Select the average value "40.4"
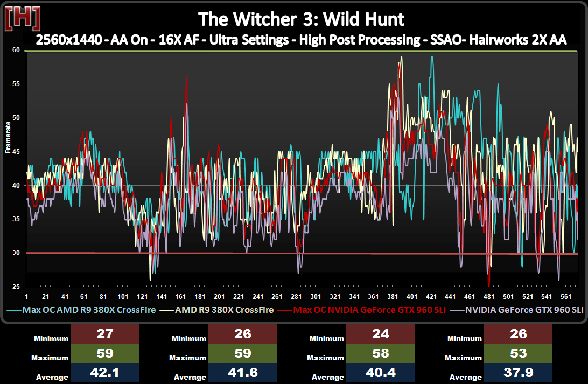Screen dimensions: 588x384 (x=381, y=373)
